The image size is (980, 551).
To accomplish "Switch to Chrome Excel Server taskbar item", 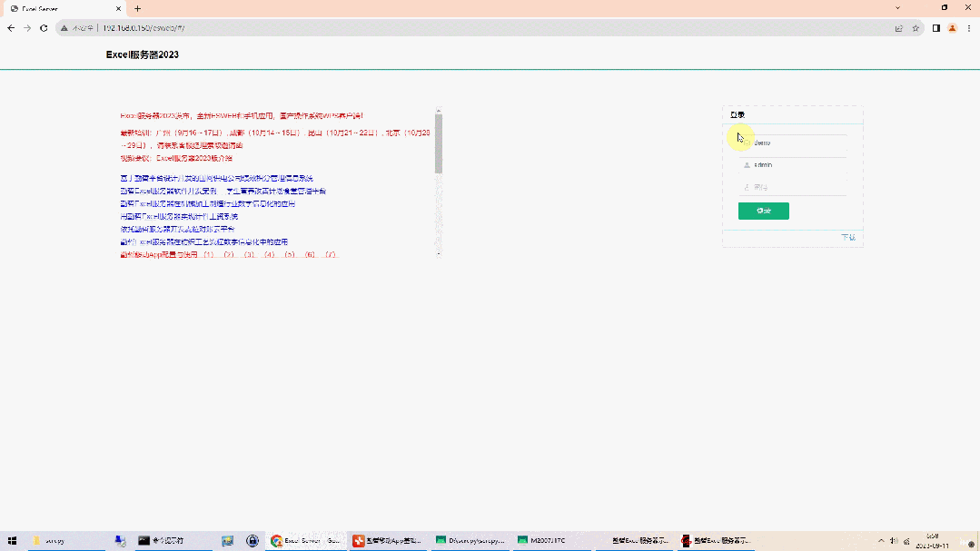I will click(305, 541).
